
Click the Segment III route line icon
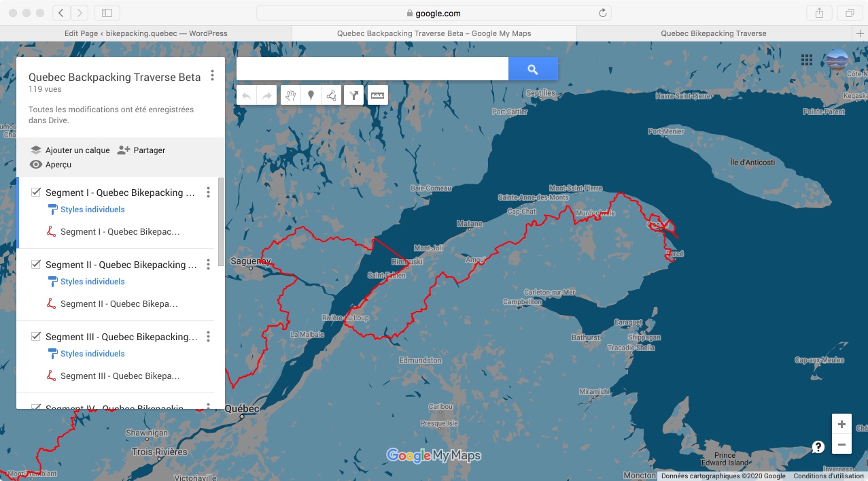click(51, 376)
